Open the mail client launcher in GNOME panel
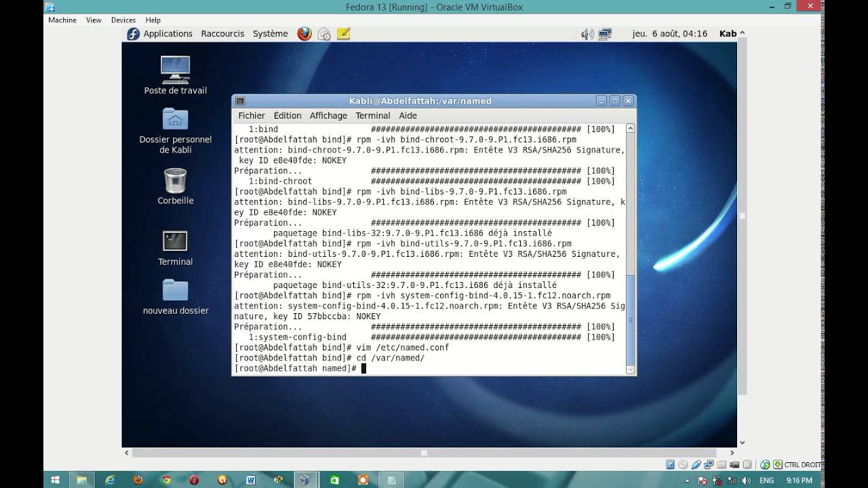Image resolution: width=868 pixels, height=488 pixels. point(324,33)
